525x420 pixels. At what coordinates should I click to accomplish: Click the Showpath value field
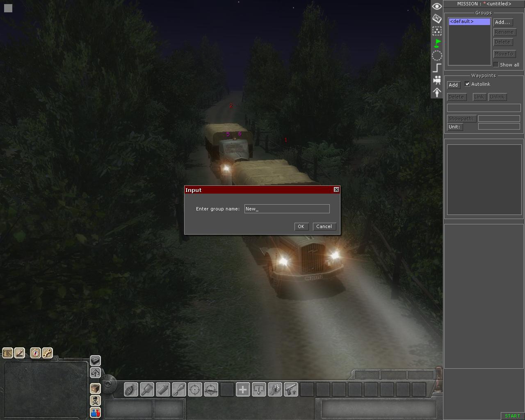499,119
